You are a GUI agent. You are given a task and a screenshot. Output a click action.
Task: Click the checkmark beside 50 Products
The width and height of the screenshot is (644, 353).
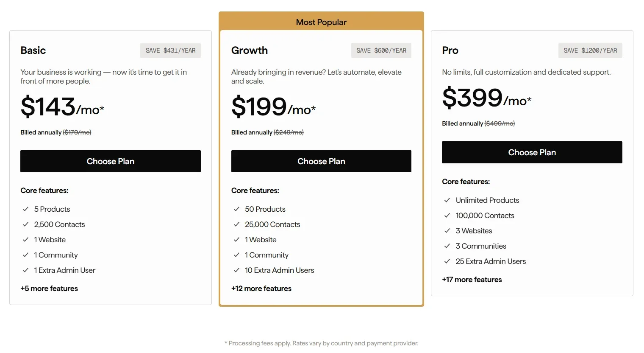point(237,209)
